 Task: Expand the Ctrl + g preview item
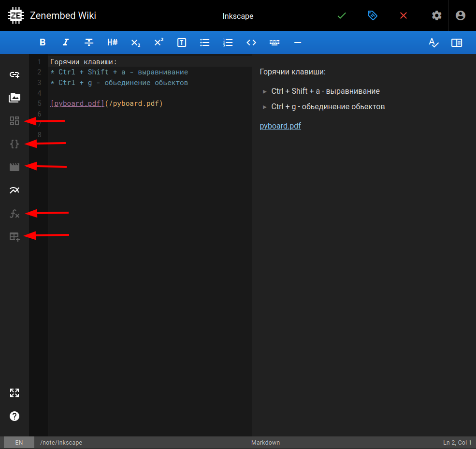click(x=265, y=107)
